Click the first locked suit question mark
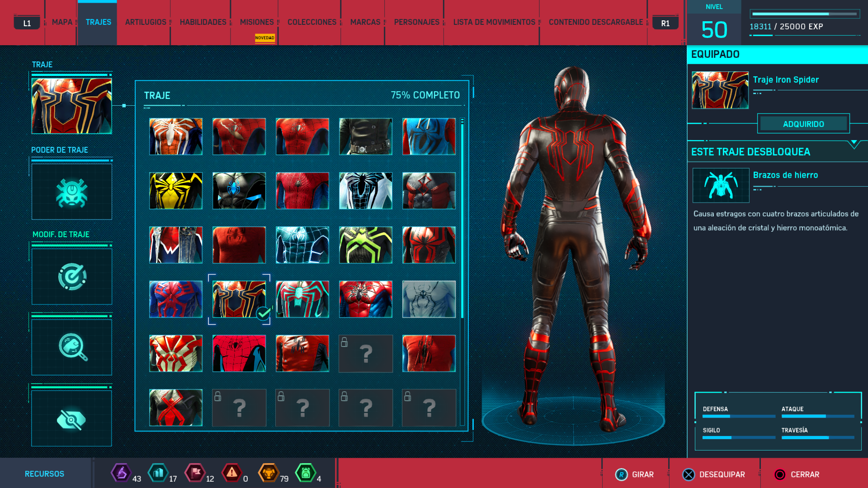Image resolution: width=868 pixels, height=488 pixels. tap(366, 354)
